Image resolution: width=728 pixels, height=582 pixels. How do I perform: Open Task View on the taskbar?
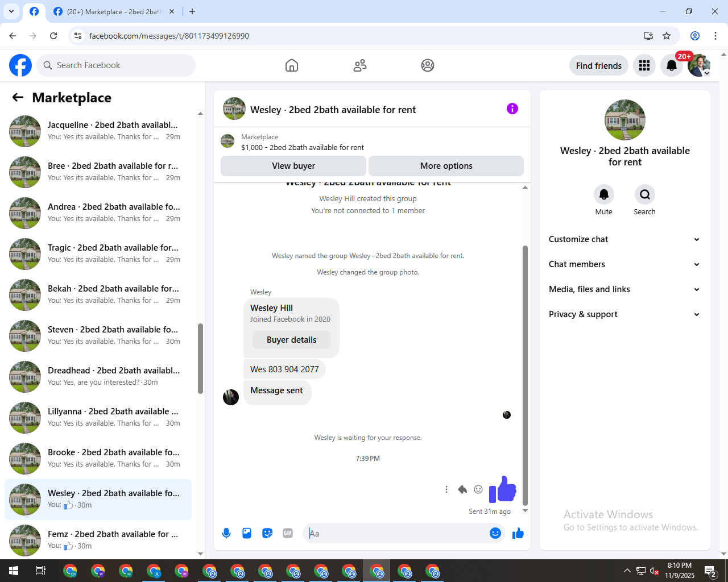click(x=41, y=571)
